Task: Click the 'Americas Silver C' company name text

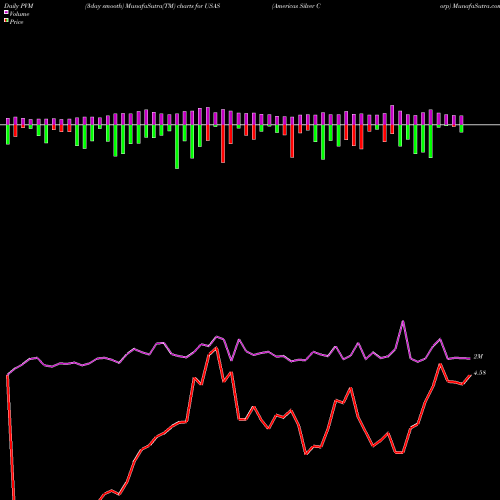Action: [x=296, y=6]
